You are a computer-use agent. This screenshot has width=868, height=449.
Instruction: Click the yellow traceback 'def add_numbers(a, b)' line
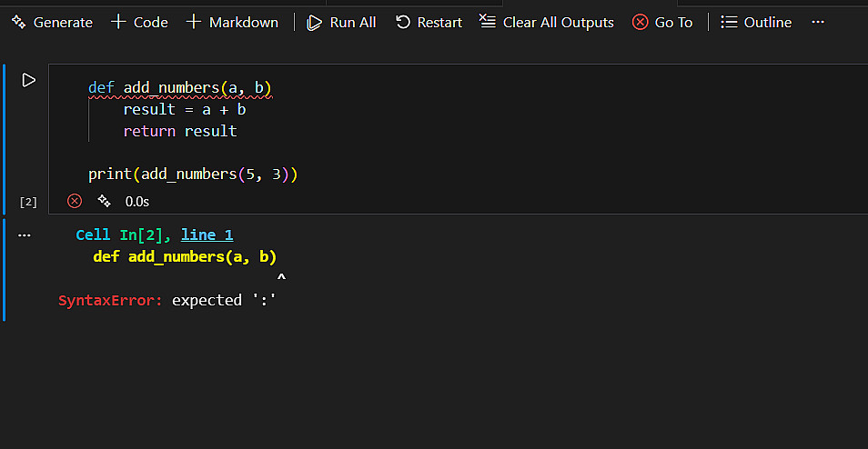point(185,256)
